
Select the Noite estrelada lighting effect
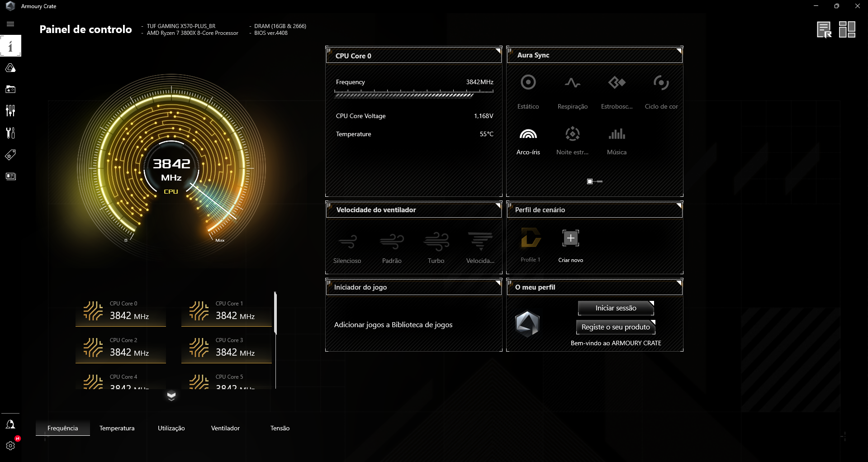click(x=572, y=141)
